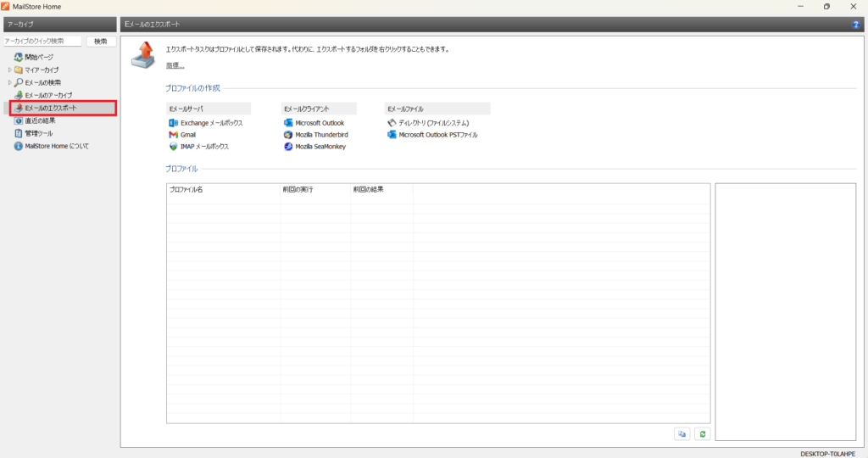The height and width of the screenshot is (458, 868).
Task: Select the IMAP メールボックス export option
Action: 198,147
